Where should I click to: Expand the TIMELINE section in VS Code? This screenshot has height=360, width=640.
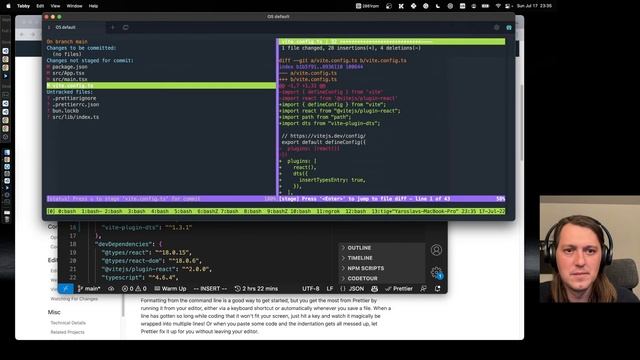[381, 258]
